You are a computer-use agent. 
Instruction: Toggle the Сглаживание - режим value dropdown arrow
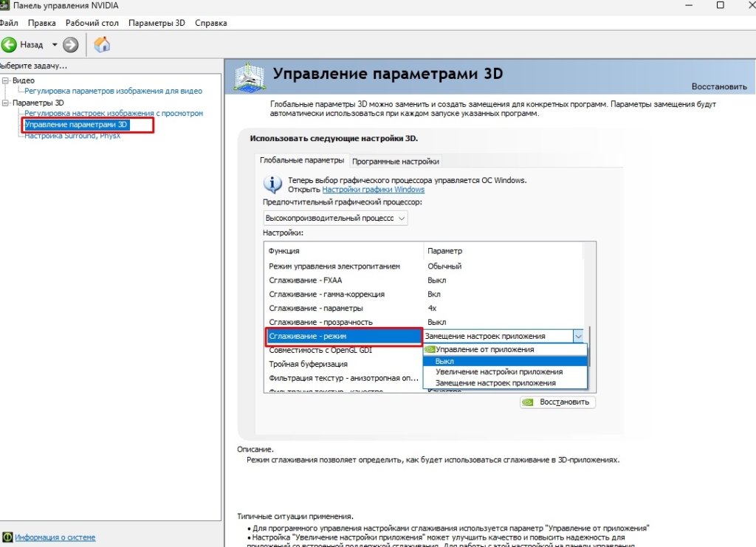pos(578,336)
